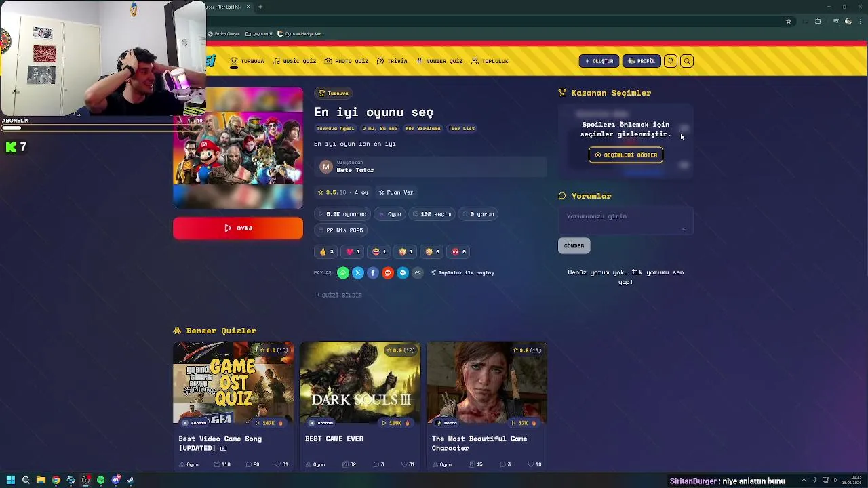Screen dimensions: 868x488
Task: Open Spotify from the taskbar
Action: tap(100, 480)
